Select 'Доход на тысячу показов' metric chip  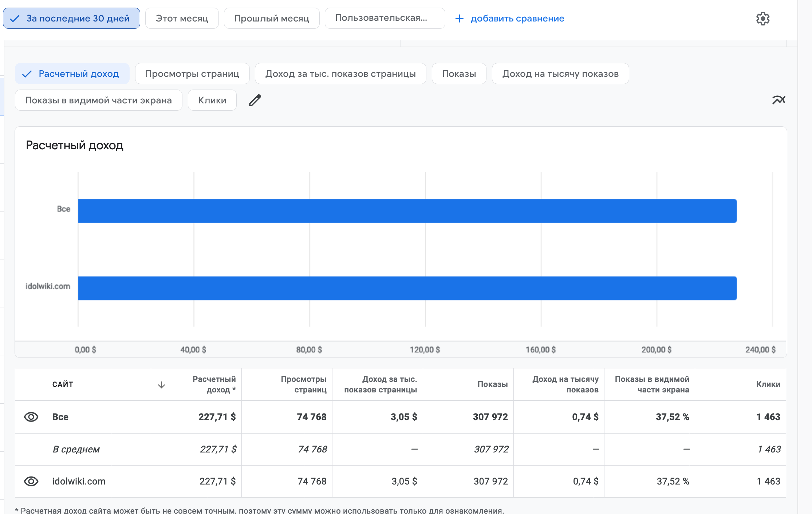pos(560,74)
